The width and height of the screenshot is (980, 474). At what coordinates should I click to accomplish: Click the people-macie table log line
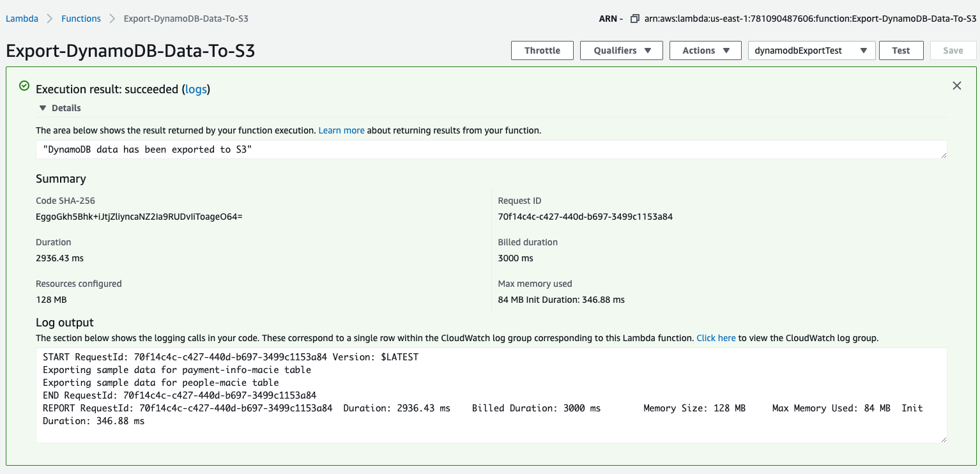(161, 383)
